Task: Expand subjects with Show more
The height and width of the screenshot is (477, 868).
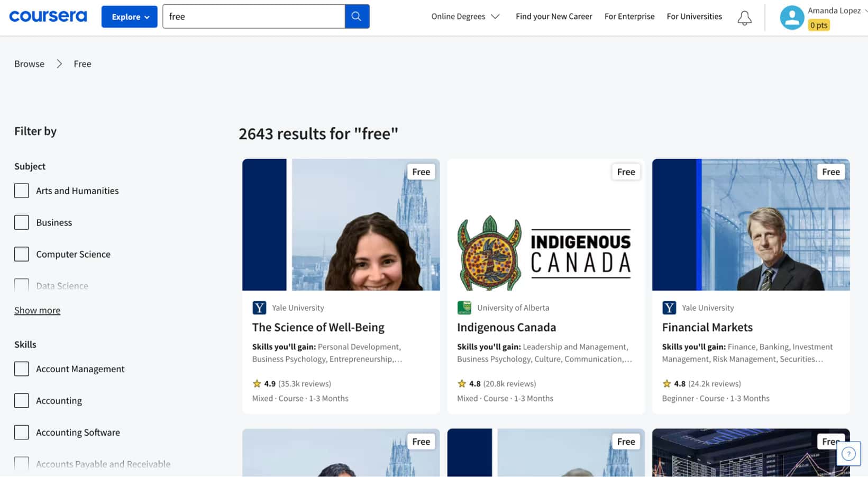Action: [x=37, y=310]
